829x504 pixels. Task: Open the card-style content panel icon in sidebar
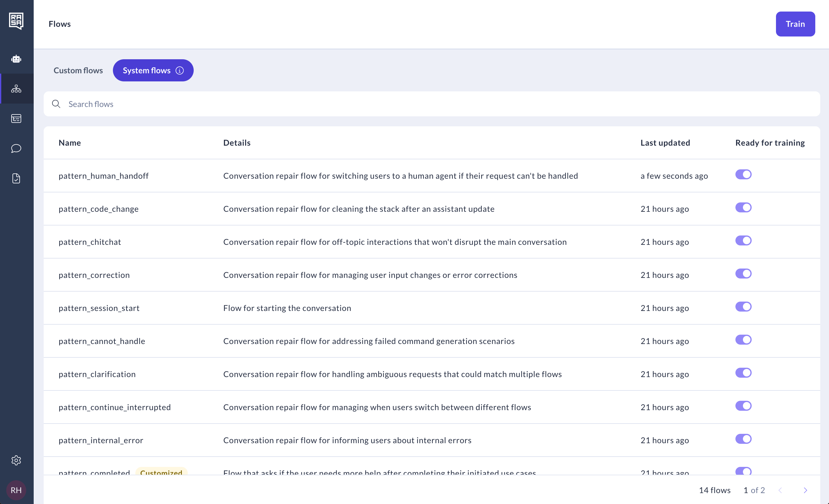click(x=16, y=119)
